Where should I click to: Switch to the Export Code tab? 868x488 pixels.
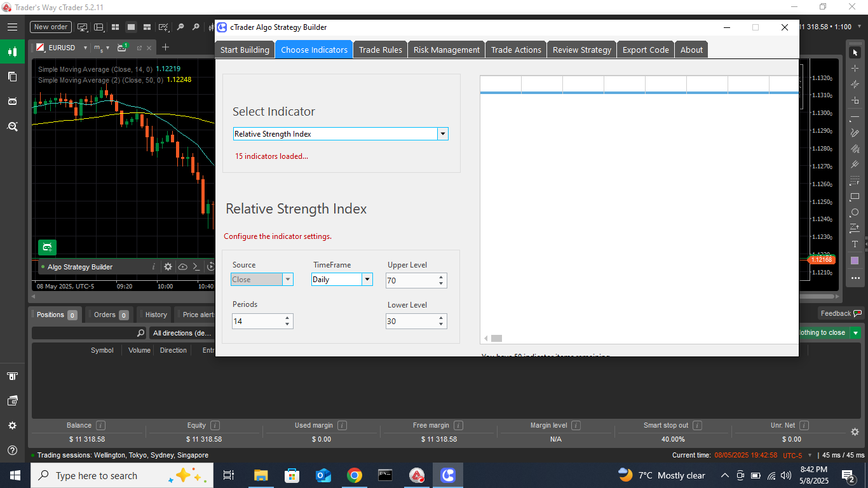click(x=646, y=50)
